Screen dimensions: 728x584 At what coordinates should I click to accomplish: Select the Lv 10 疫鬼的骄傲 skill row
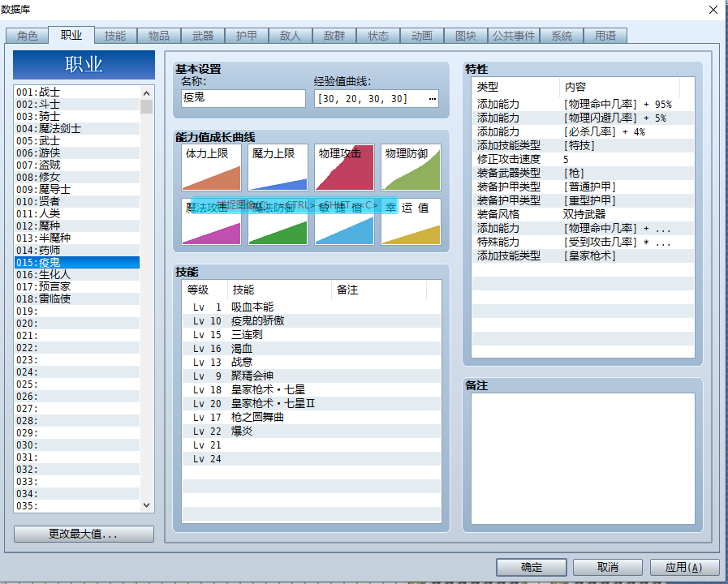click(x=312, y=321)
